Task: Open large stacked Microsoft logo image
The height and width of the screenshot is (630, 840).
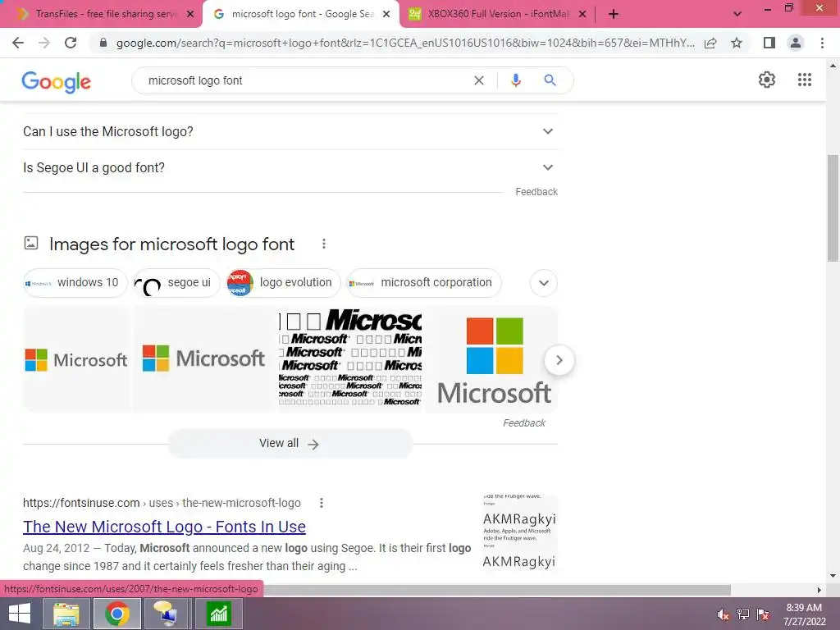Action: pyautogui.click(x=491, y=359)
